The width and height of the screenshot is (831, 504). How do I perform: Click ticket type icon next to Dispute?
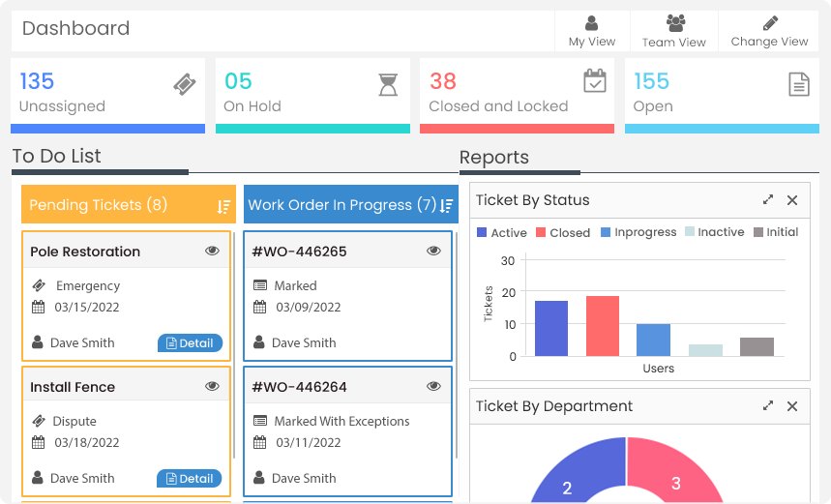click(x=39, y=421)
